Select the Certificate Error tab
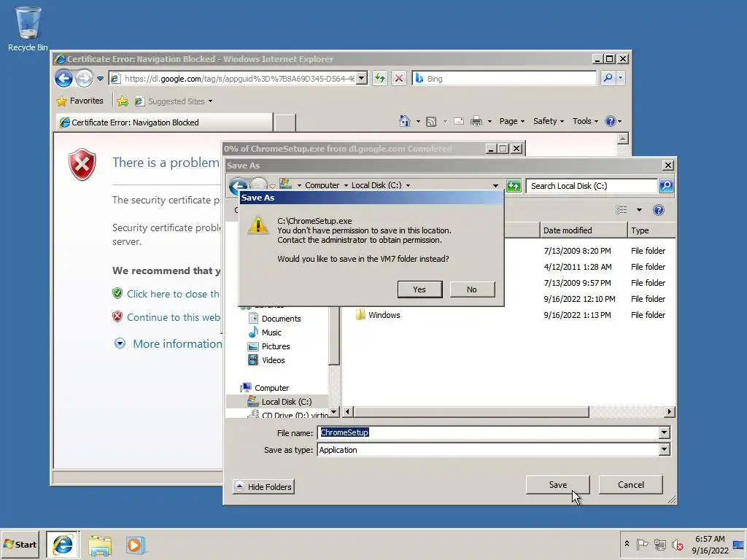The width and height of the screenshot is (747, 560). pos(164,122)
